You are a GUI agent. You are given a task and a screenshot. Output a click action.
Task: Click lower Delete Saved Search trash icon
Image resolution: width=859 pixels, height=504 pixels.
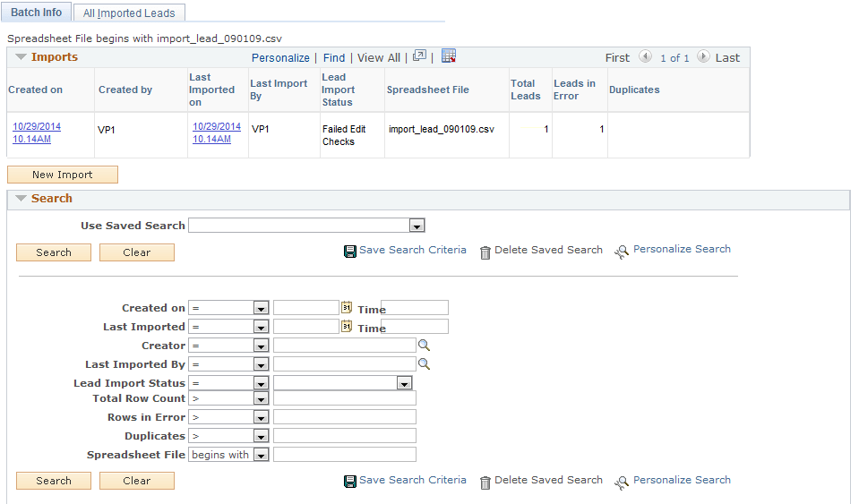click(x=485, y=483)
